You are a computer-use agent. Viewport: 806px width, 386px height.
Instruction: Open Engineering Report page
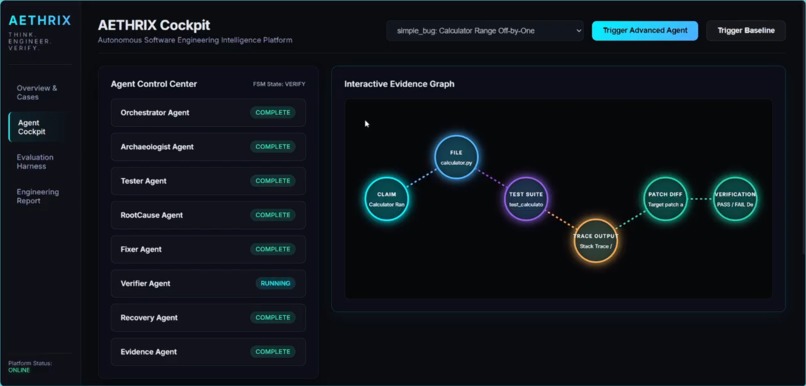coord(40,196)
